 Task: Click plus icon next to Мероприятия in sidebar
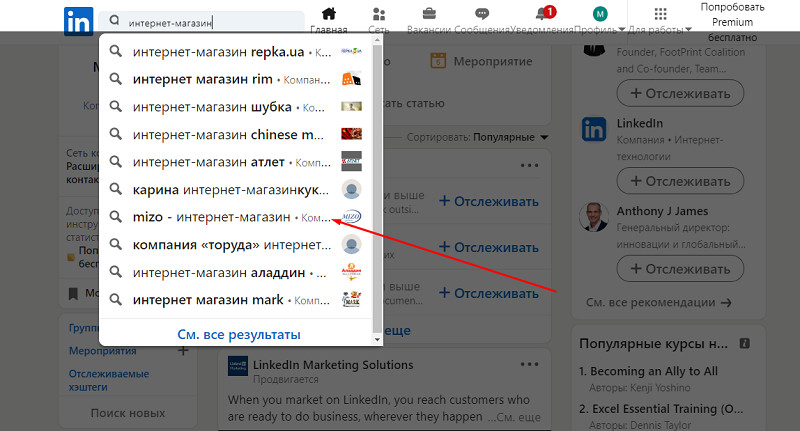[183, 351]
